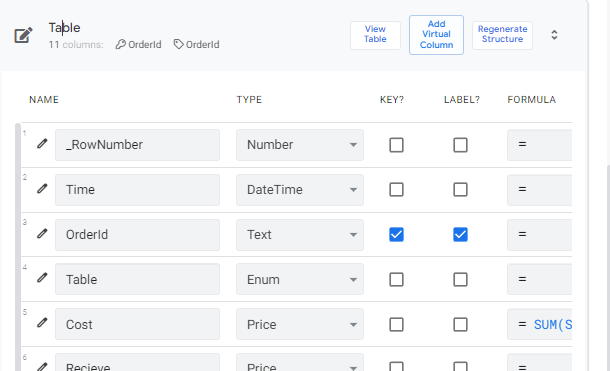Check the KEY box for _RowNumber
The image size is (610, 371).
[396, 145]
